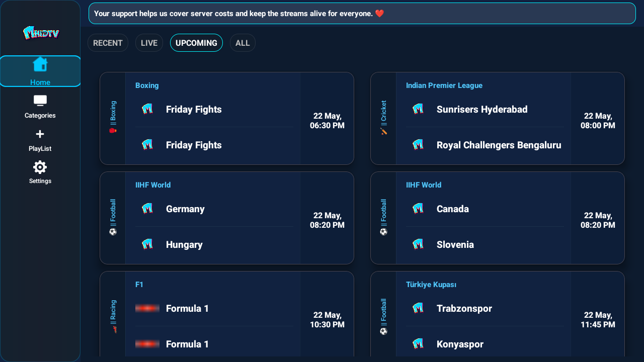This screenshot has height=362, width=644.
Task: Click the PlayList label in sidebar
Action: [40, 149]
